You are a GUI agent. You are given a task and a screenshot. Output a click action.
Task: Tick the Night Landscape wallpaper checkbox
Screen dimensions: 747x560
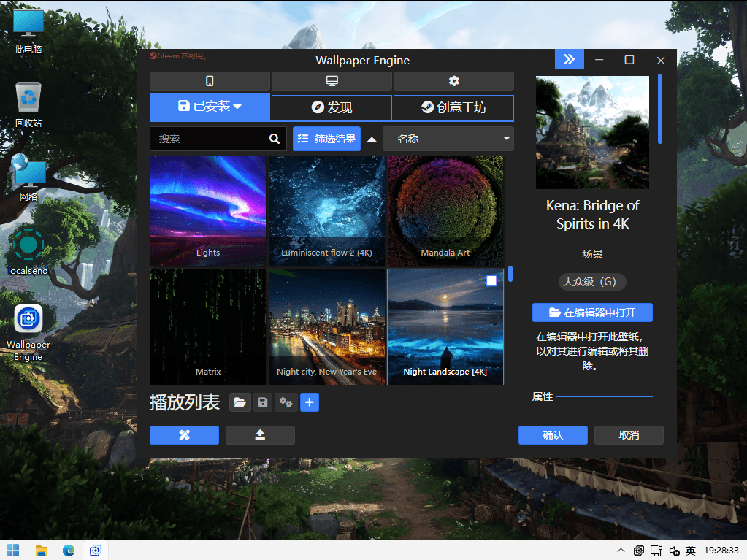click(x=491, y=280)
